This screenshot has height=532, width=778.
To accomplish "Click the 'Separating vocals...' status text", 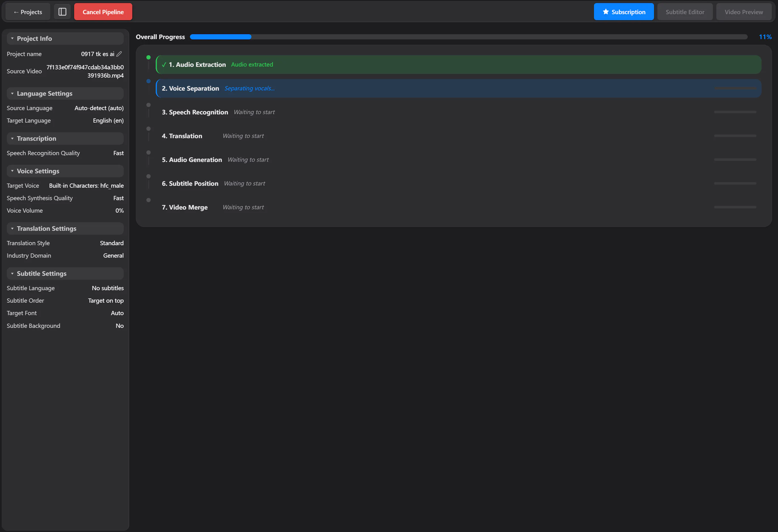I will point(249,88).
